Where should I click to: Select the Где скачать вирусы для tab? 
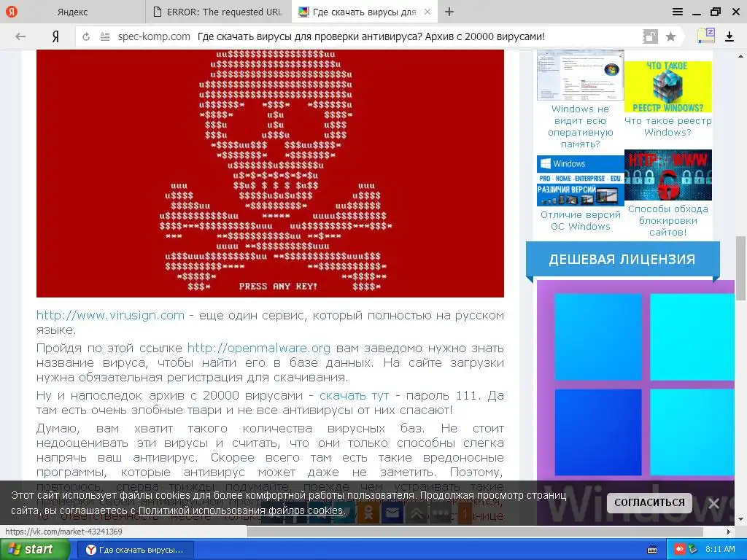365,12
